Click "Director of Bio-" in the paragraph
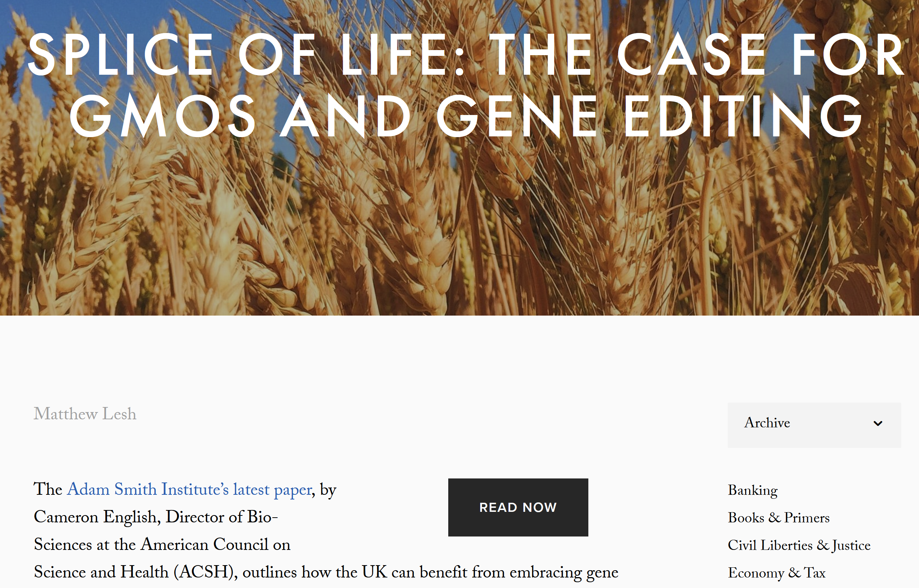The height and width of the screenshot is (588, 919). [221, 517]
